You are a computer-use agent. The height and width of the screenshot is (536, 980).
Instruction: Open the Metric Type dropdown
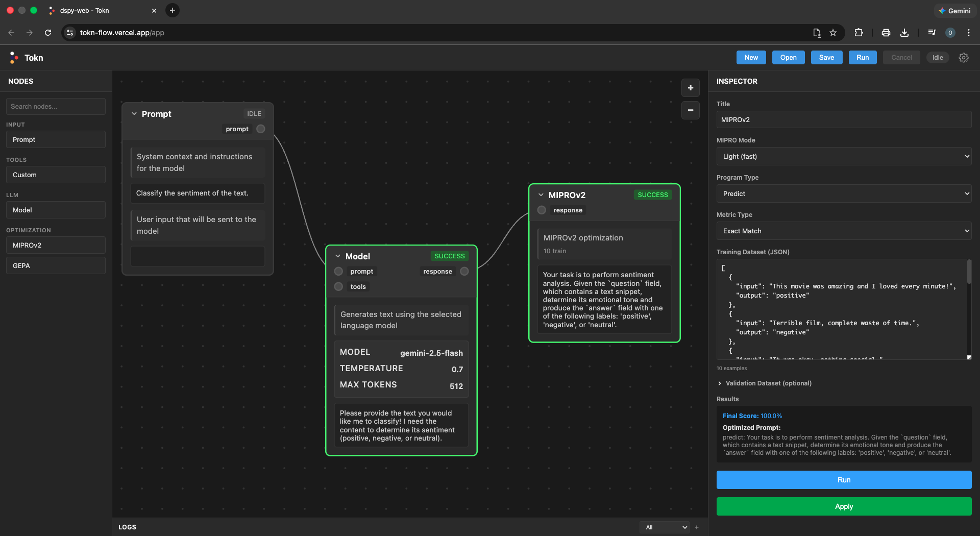(844, 231)
